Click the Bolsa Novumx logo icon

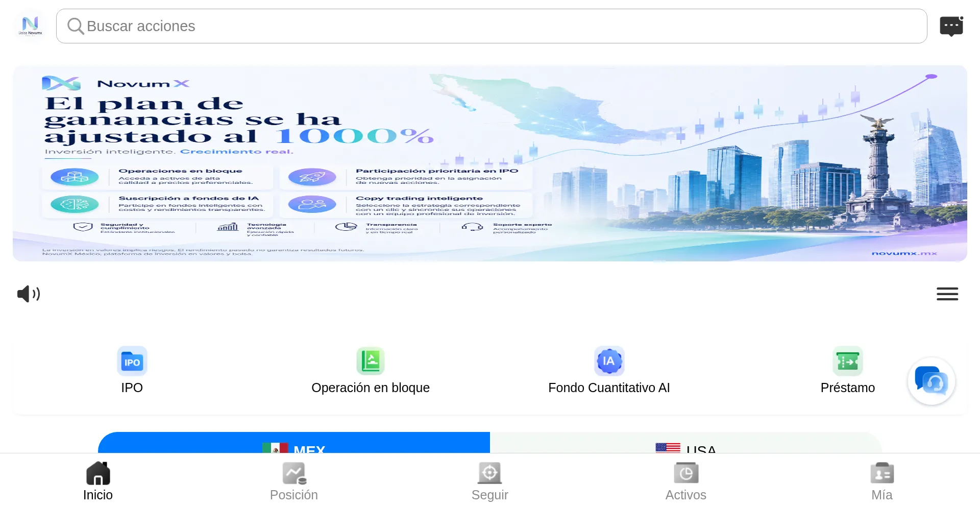(30, 26)
